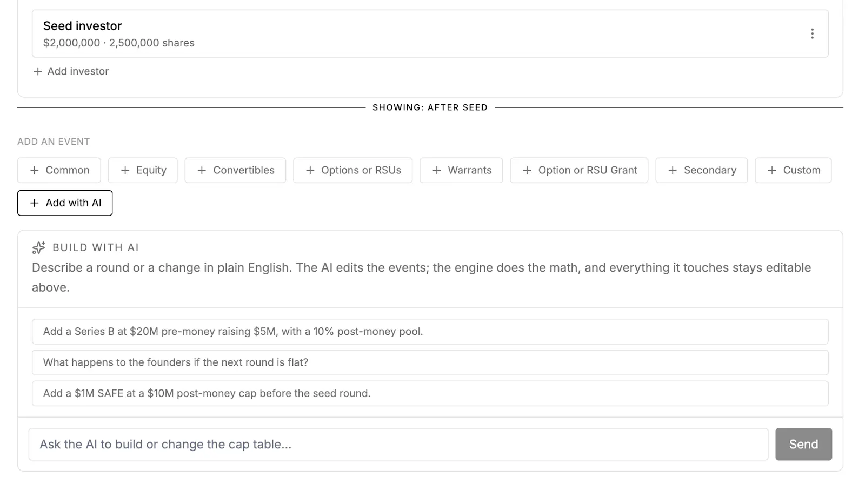This screenshot has height=504, width=865.
Task: Click the Add investor link
Action: tap(71, 71)
